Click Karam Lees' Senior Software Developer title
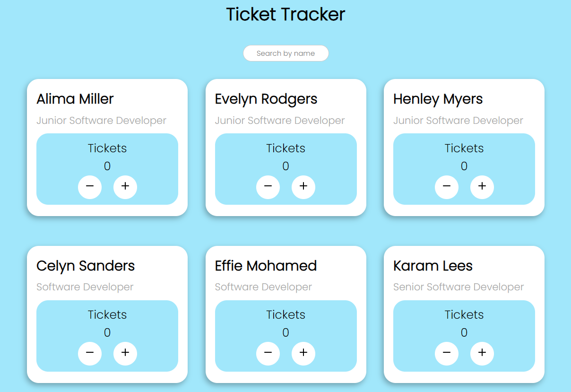Viewport: 571px width, 392px height. pos(459,287)
